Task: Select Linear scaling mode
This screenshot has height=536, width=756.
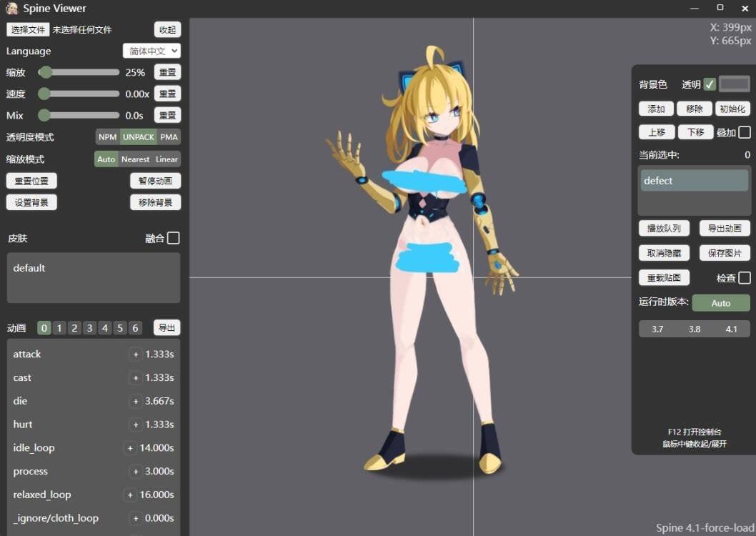Action: coord(166,159)
